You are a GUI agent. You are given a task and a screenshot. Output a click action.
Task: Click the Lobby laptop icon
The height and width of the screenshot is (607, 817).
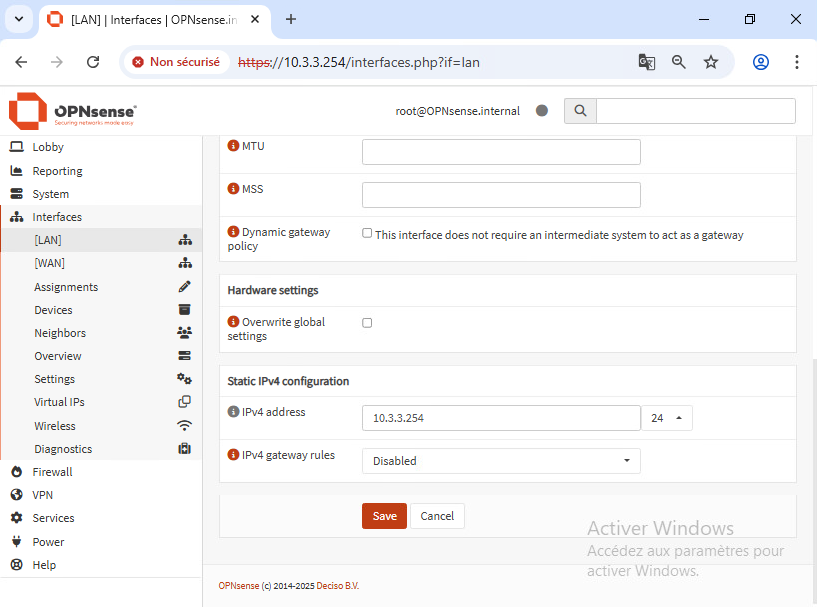pos(17,147)
